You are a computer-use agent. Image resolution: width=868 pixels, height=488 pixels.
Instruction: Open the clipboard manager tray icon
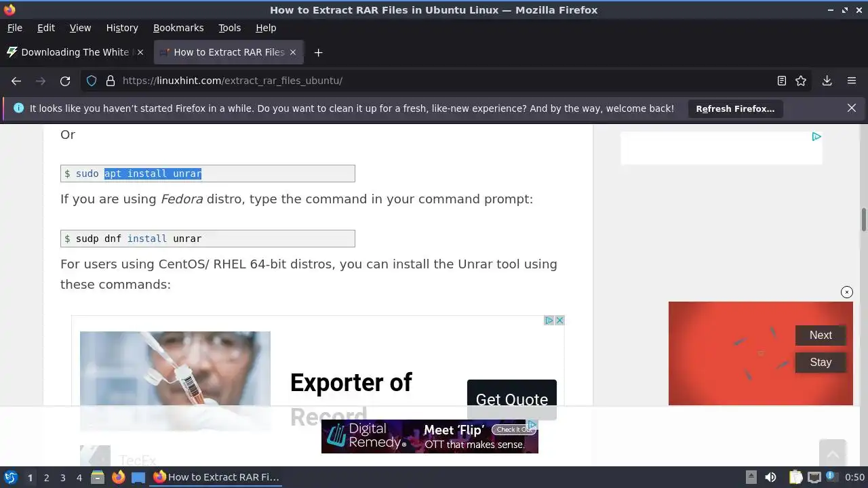tap(796, 477)
